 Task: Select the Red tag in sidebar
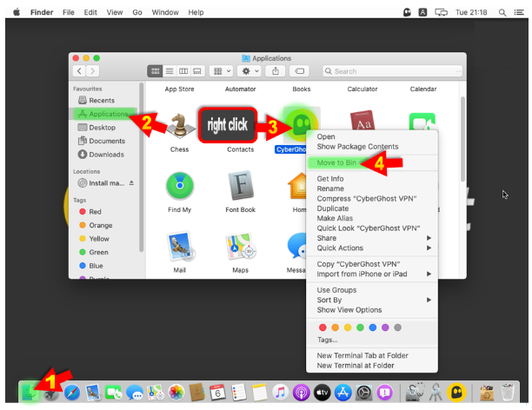coord(90,212)
